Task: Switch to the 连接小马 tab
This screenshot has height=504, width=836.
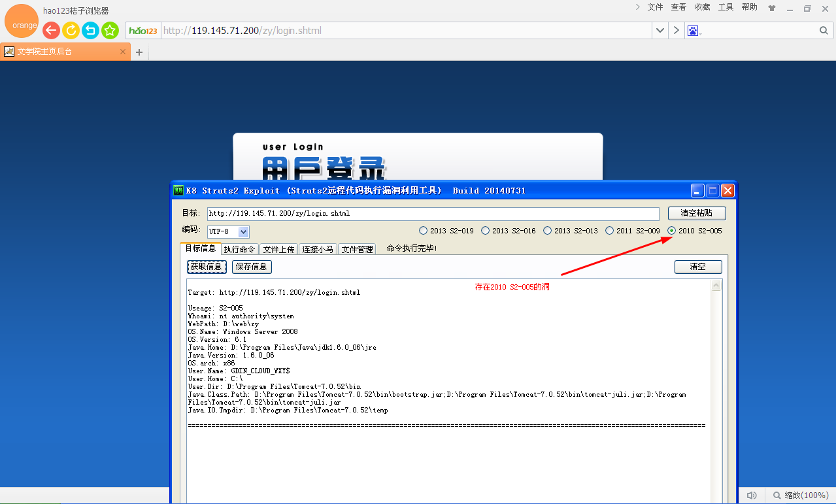Action: coord(318,249)
